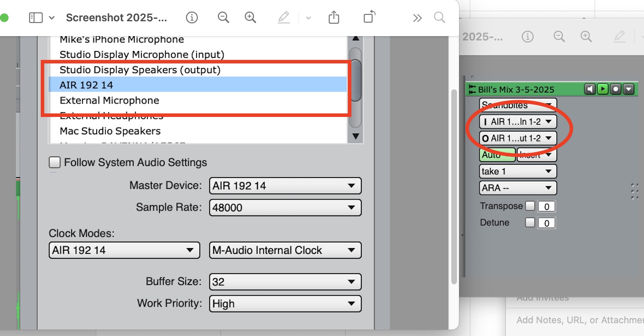Toggle play enable on Bill's Mix track
This screenshot has width=644, height=336.
pos(603,89)
